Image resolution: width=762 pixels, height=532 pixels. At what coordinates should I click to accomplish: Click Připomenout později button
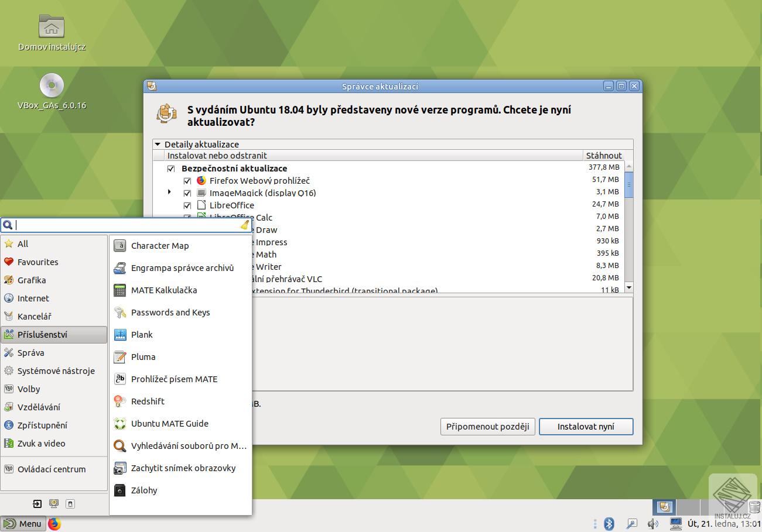[487, 427]
